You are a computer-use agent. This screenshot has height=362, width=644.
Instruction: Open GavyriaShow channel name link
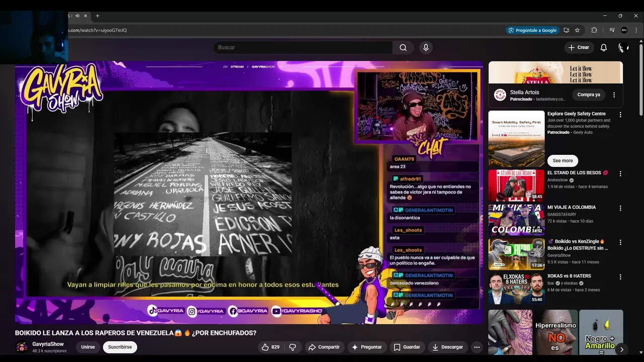tap(48, 344)
